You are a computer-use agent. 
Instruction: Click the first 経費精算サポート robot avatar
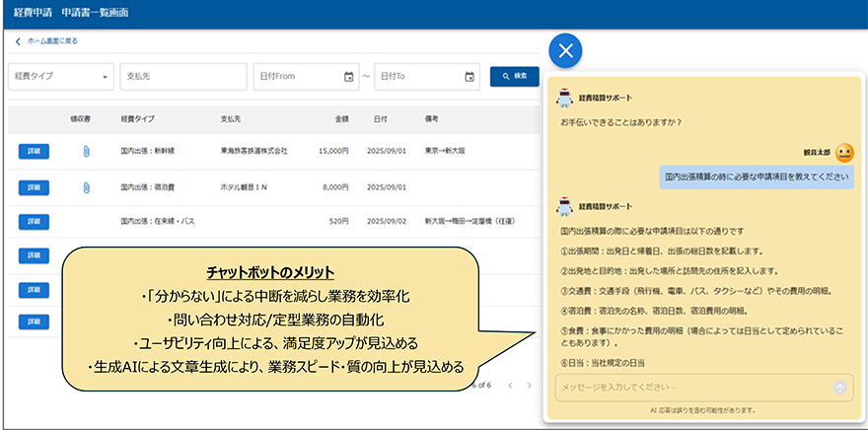tap(564, 98)
